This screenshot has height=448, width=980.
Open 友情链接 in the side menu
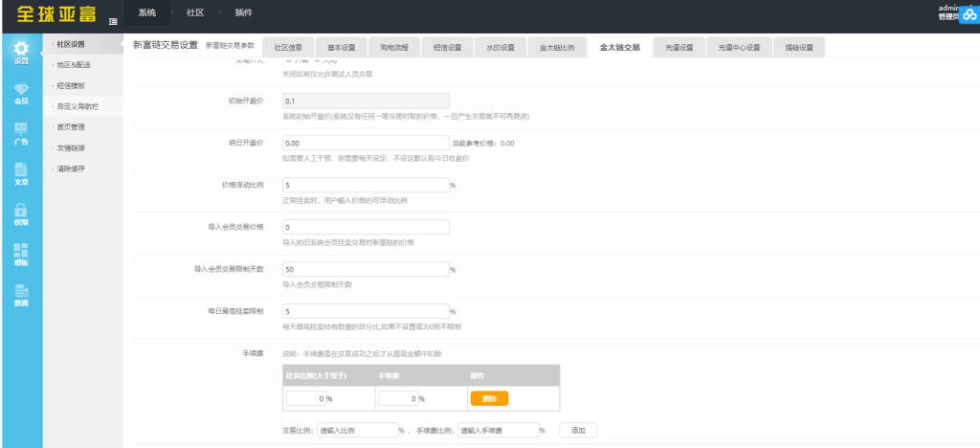coord(83,148)
